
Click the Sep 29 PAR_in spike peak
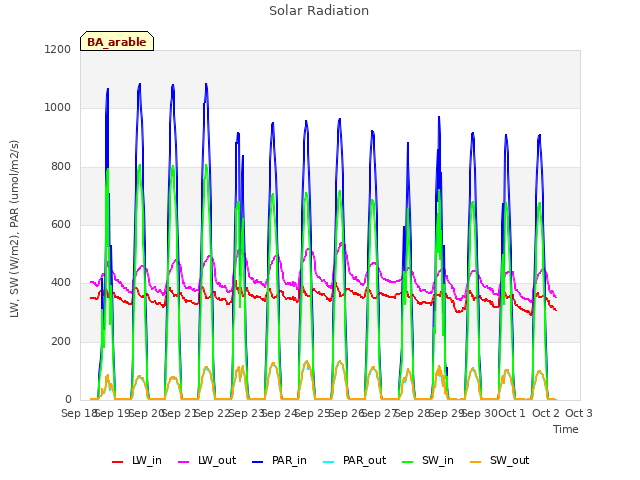click(x=439, y=117)
